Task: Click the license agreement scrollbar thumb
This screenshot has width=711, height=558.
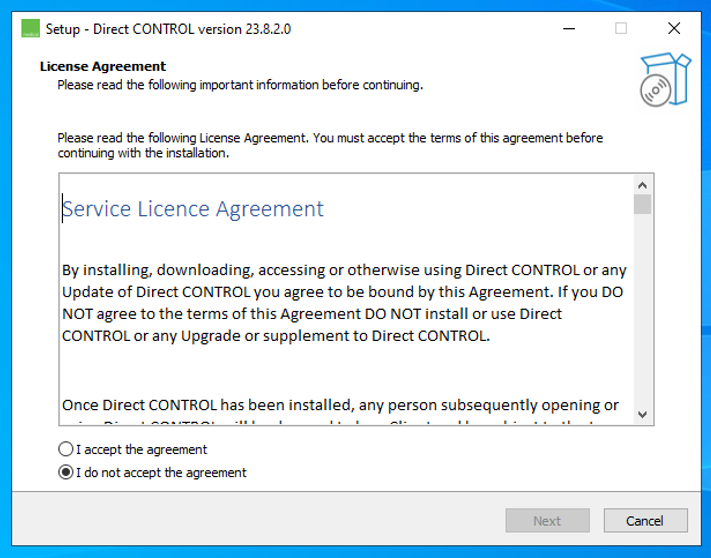Action: (642, 204)
